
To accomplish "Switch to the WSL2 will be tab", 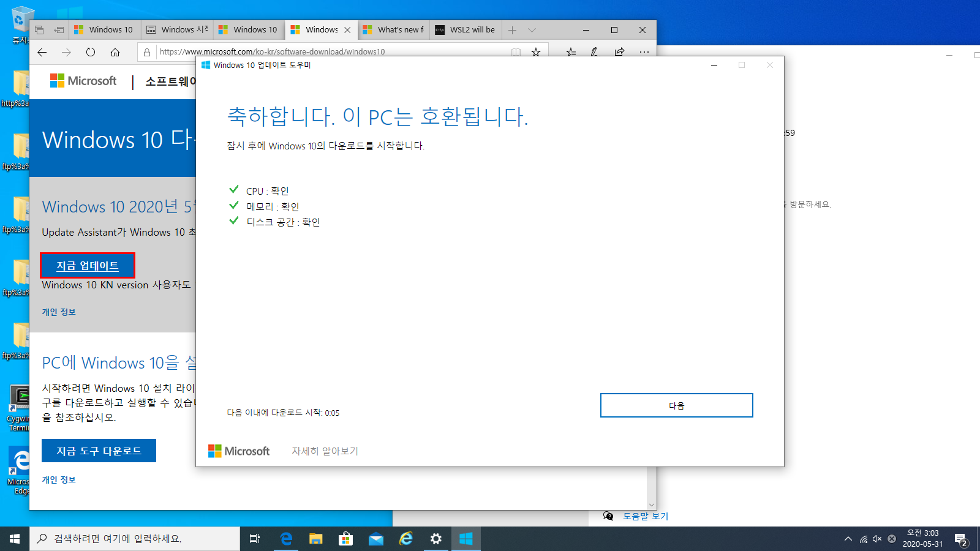I will pyautogui.click(x=466, y=29).
